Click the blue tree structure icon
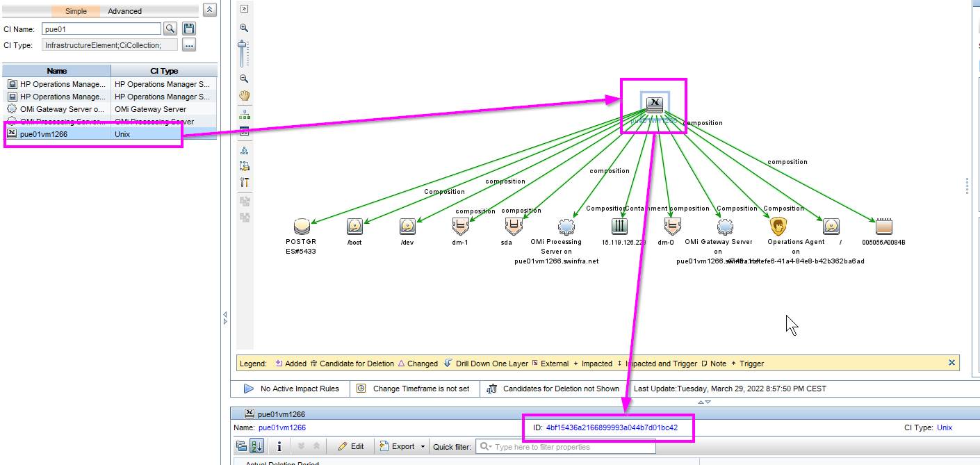Screen dimensions: 980x465 pyautogui.click(x=244, y=150)
